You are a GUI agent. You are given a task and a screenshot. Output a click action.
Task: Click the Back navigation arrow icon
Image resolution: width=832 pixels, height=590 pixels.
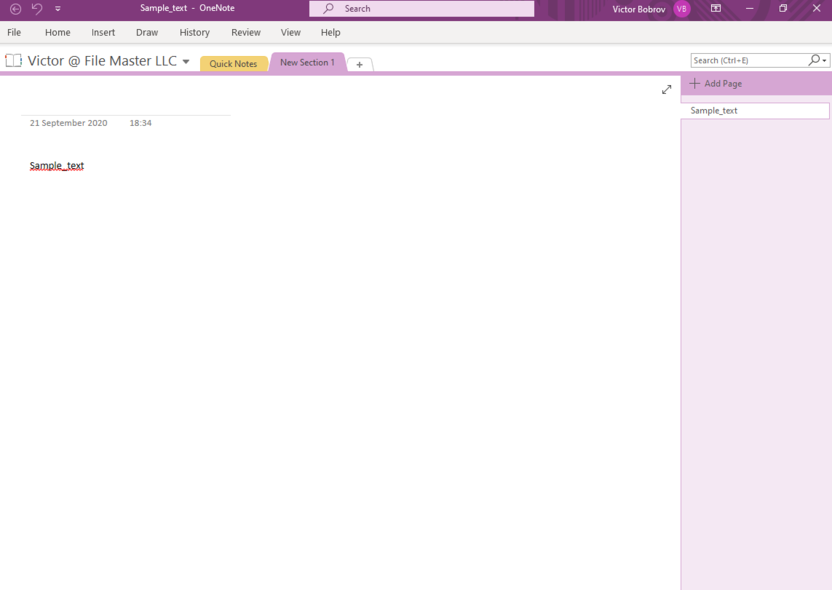15,9
